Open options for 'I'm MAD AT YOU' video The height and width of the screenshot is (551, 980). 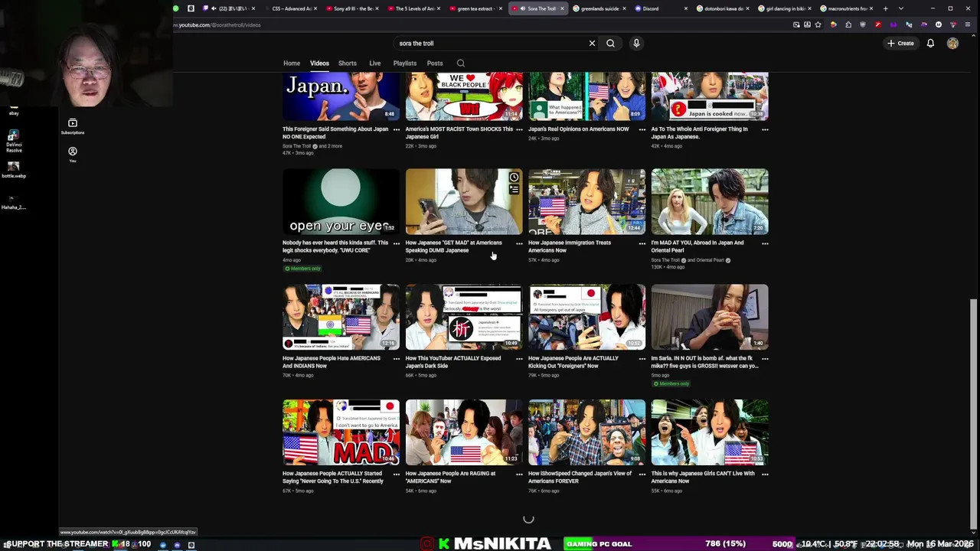pos(765,243)
